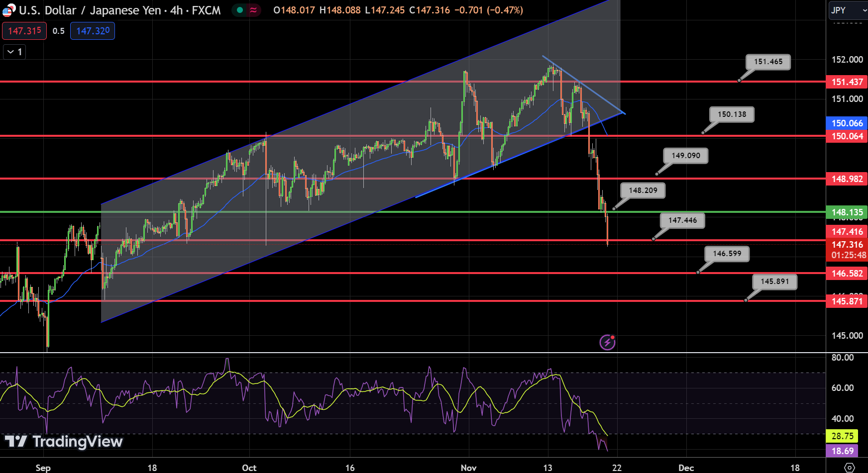Select the 147.446 callout label
Image resolution: width=868 pixels, height=473 pixels.
tap(682, 220)
